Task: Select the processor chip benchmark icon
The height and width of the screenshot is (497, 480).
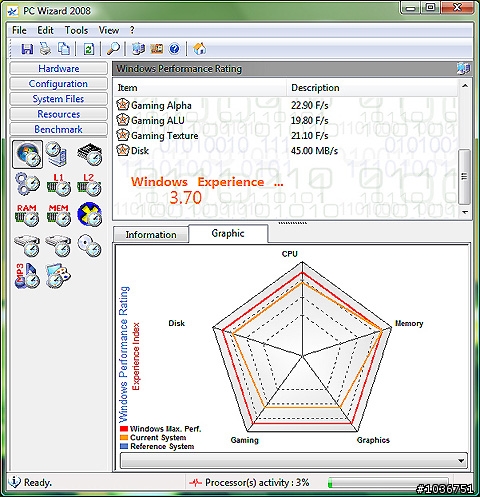Action: 89,154
